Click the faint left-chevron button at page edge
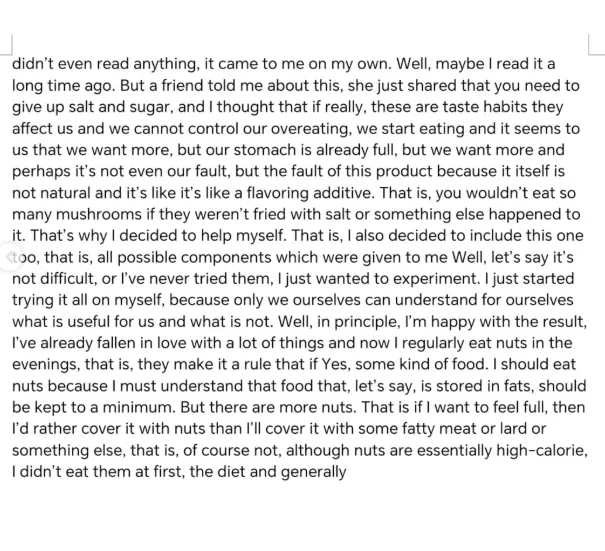This screenshot has width=605, height=551. (10, 258)
